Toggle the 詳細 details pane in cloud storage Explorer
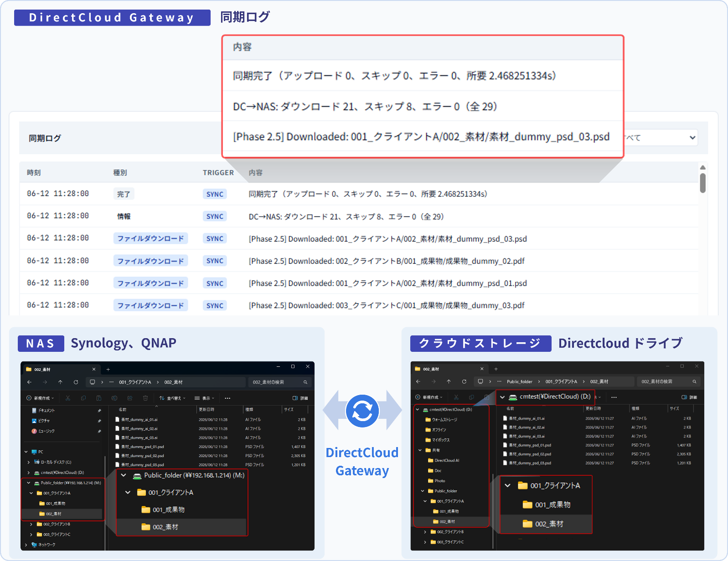The height and width of the screenshot is (561, 728). pyautogui.click(x=689, y=397)
